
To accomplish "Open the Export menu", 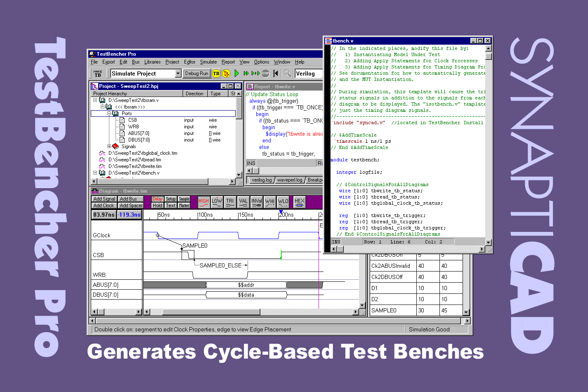I will [109, 62].
